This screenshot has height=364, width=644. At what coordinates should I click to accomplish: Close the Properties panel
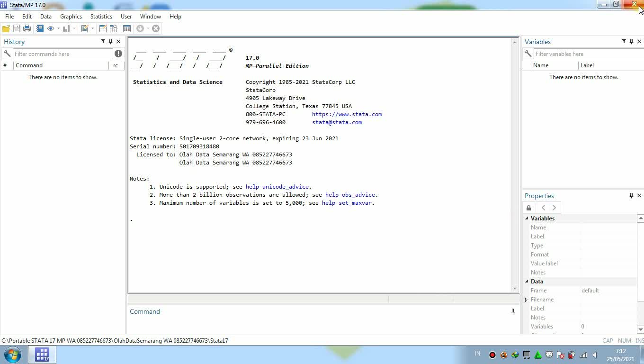click(639, 196)
